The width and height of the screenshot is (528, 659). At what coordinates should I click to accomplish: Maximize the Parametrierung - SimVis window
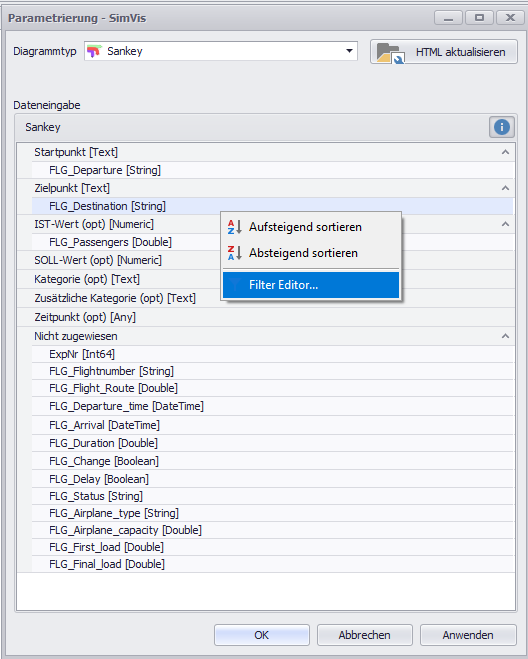[479, 18]
